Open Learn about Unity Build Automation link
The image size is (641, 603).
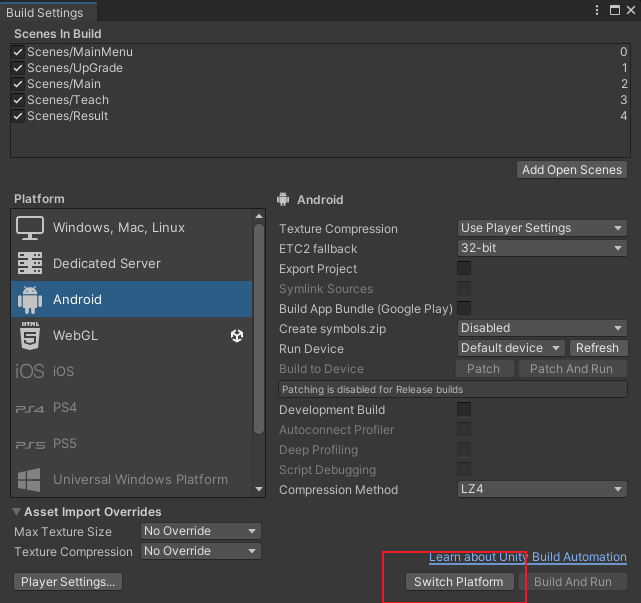point(528,557)
